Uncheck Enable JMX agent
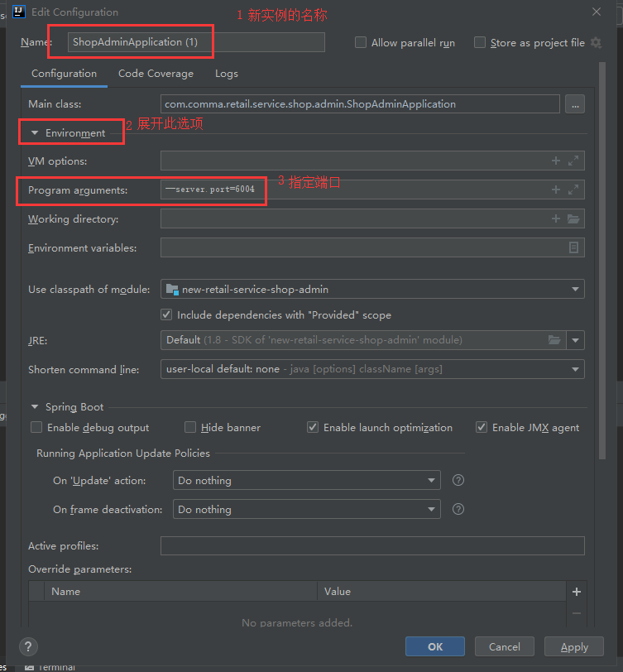This screenshot has width=623, height=672. (482, 428)
